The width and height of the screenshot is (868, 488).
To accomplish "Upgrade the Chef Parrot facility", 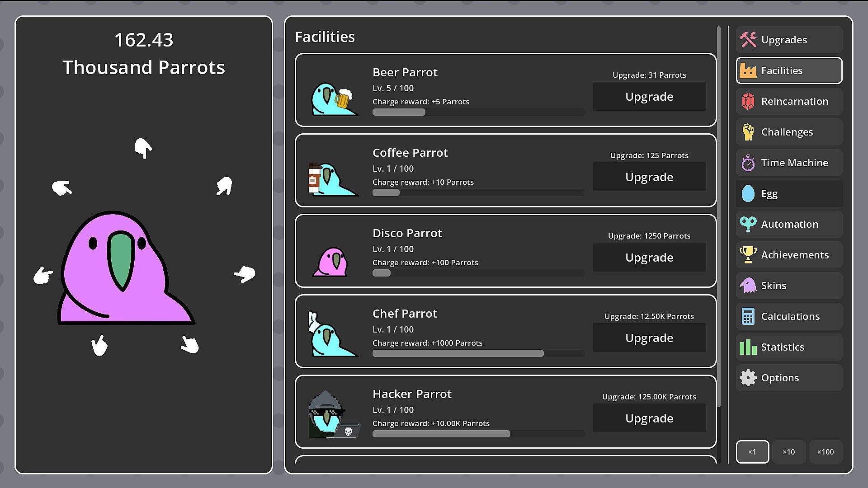I will click(x=649, y=338).
